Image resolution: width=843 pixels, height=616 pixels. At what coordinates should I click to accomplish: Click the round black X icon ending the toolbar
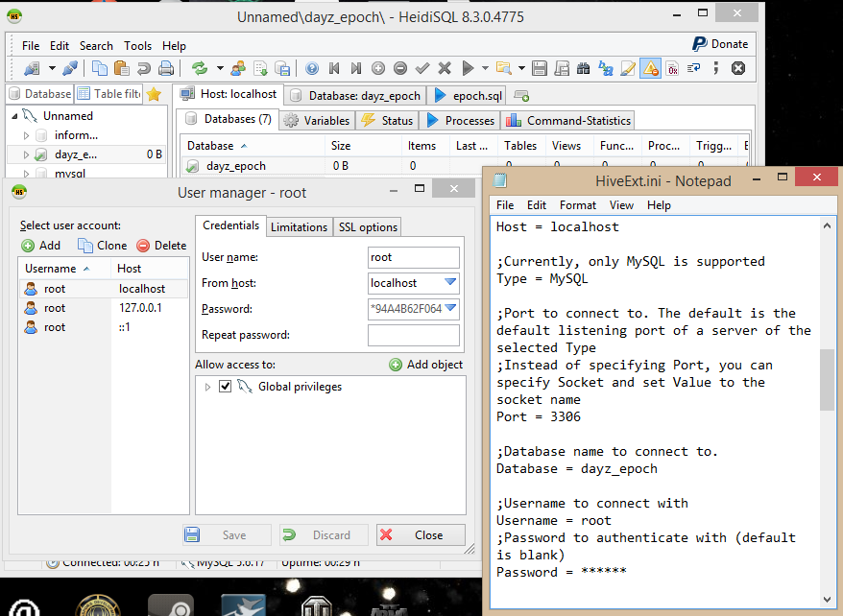pos(738,68)
